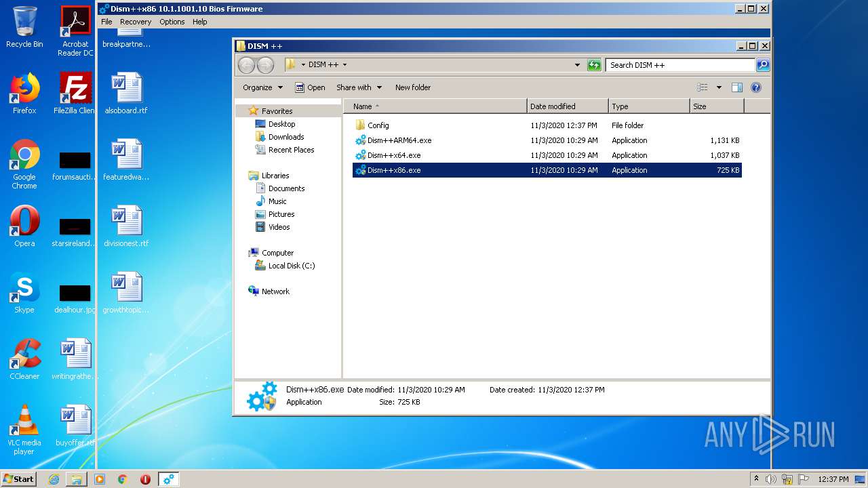Launch Skype from the desktop
868x488 pixels.
[24, 293]
